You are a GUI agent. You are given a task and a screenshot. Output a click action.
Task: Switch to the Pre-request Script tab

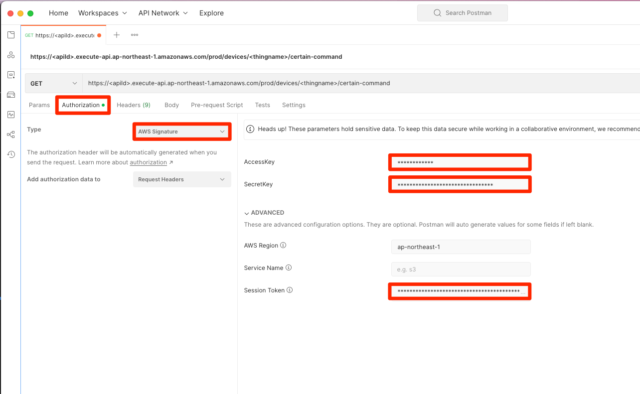pos(217,105)
